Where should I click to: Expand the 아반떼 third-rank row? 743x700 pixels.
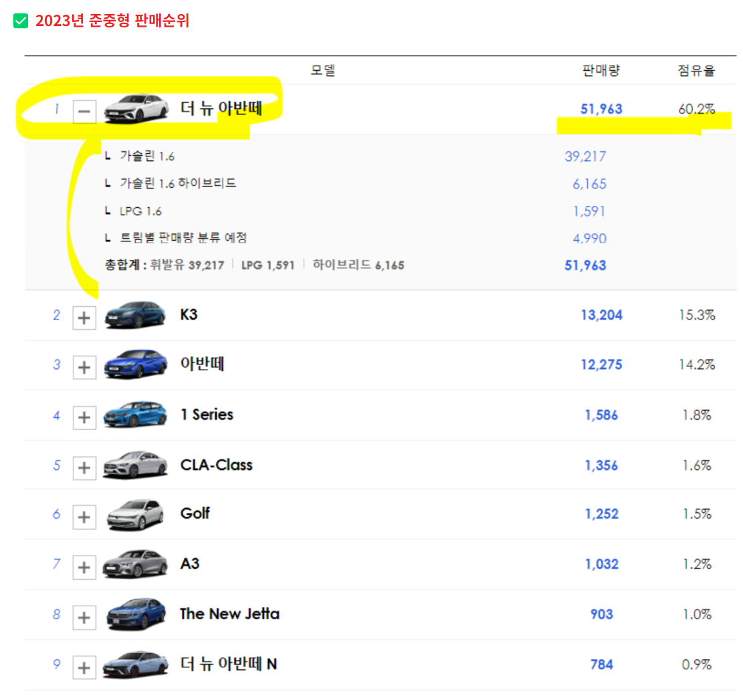[x=84, y=368]
